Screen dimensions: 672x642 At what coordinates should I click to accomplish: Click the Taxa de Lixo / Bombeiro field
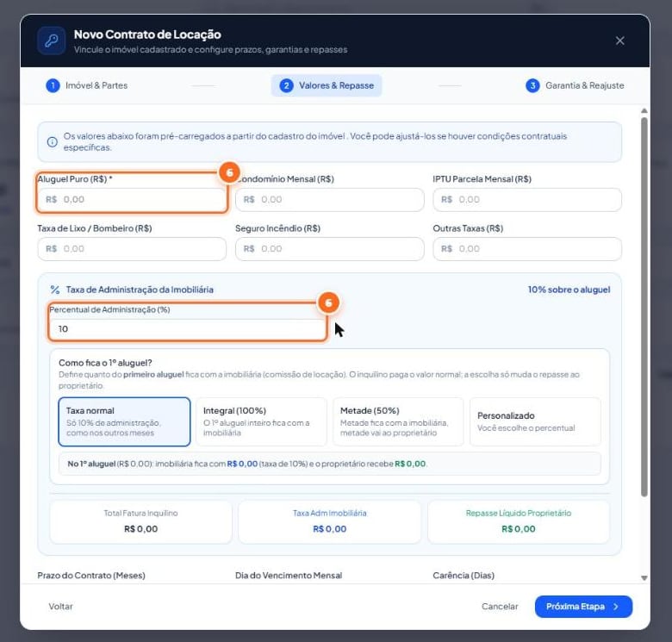132,248
